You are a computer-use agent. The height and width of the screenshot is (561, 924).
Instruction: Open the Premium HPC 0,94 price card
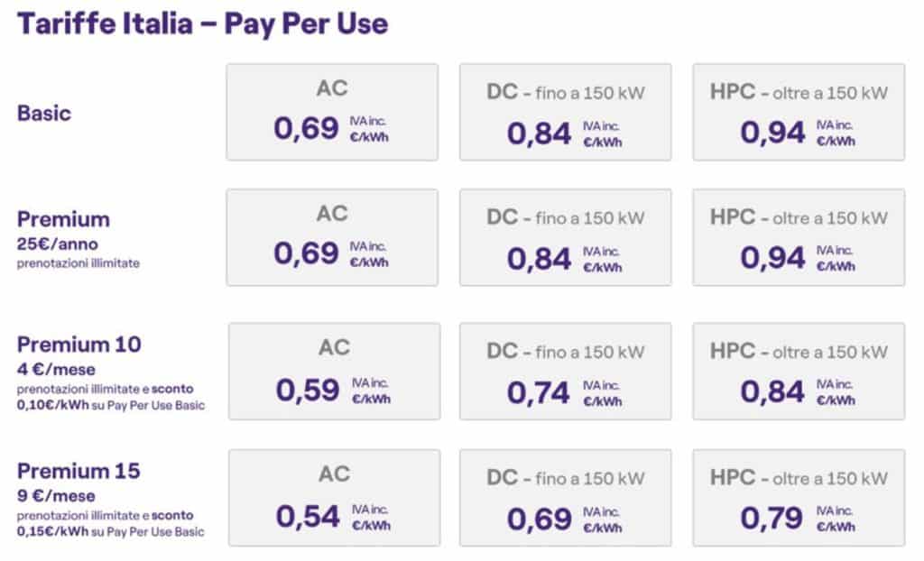pos(799,237)
